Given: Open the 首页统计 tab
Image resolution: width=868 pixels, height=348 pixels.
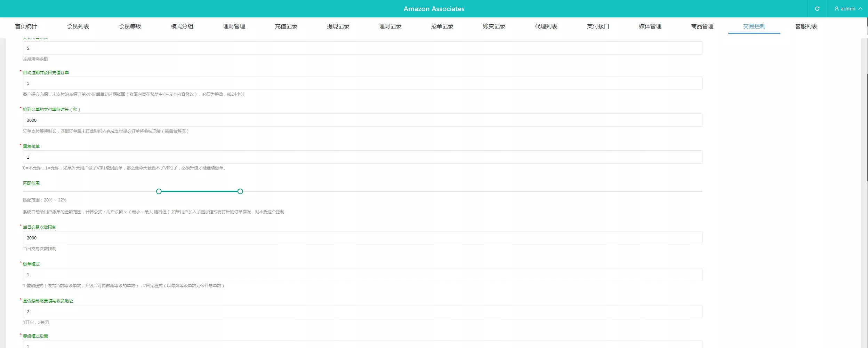Looking at the screenshot, I should [26, 26].
